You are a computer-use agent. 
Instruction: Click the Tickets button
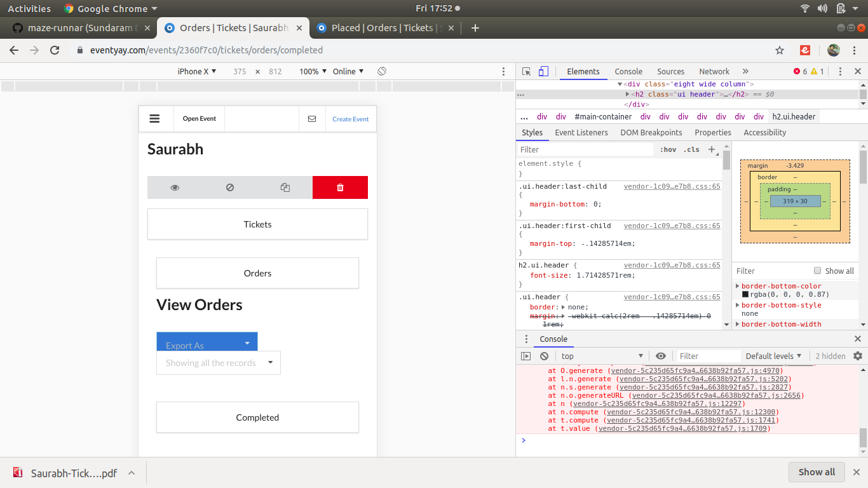pyautogui.click(x=257, y=224)
